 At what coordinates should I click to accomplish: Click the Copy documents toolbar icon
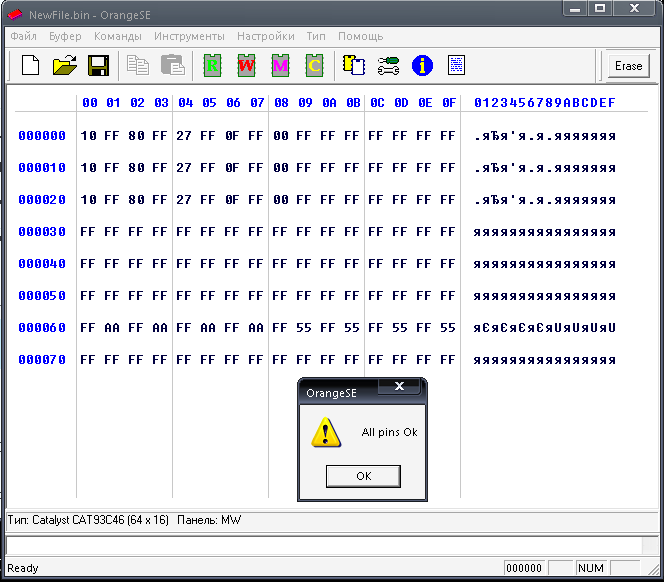click(x=138, y=66)
